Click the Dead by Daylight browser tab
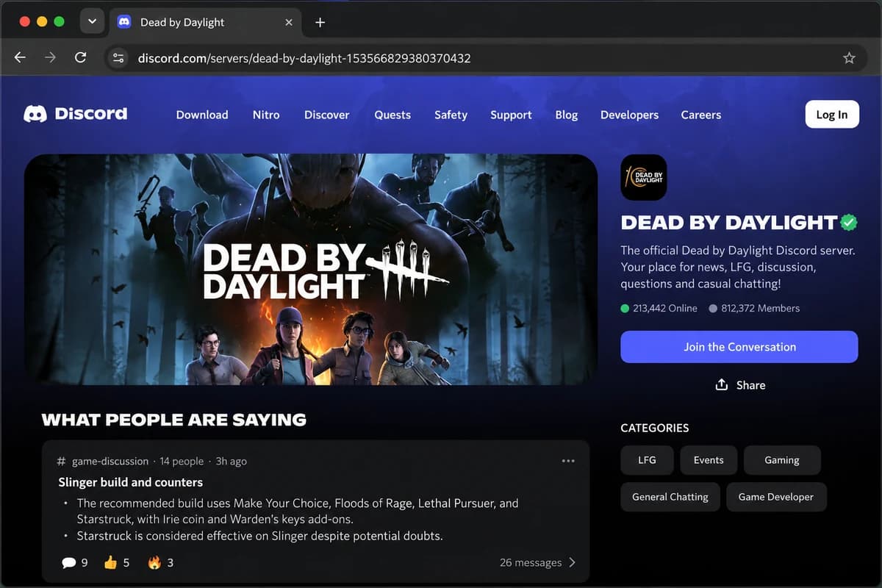 (205, 22)
